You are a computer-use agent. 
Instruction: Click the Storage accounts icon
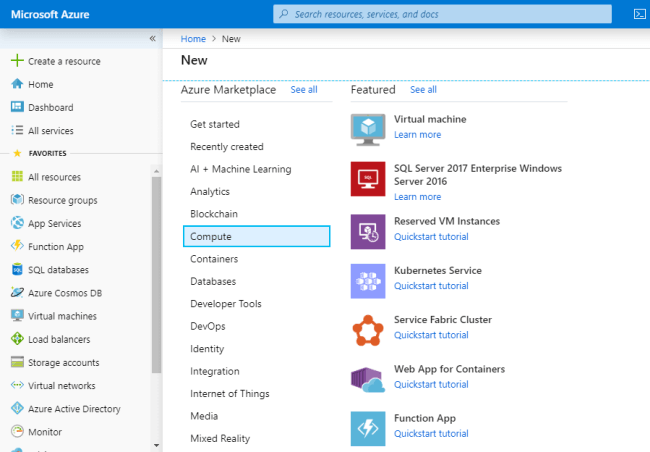(17, 362)
